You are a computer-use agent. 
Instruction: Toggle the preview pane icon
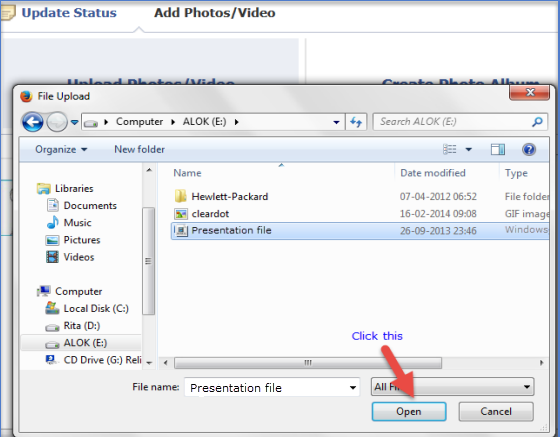tap(498, 149)
